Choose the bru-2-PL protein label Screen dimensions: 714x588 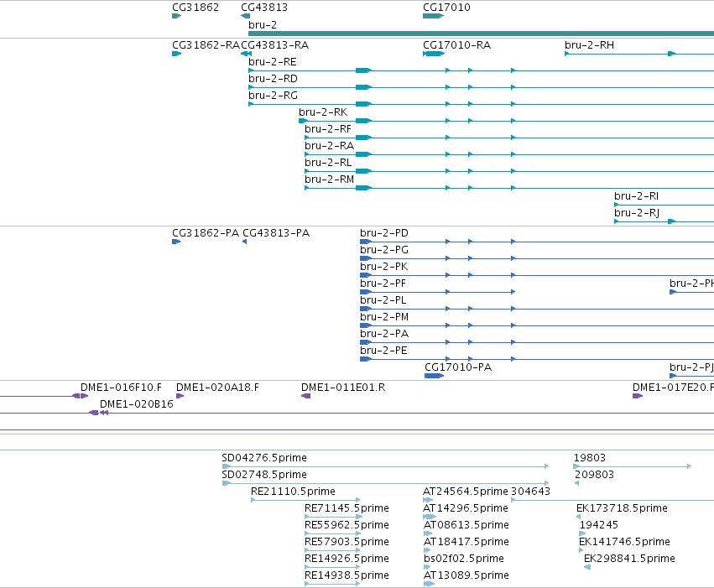tap(383, 300)
